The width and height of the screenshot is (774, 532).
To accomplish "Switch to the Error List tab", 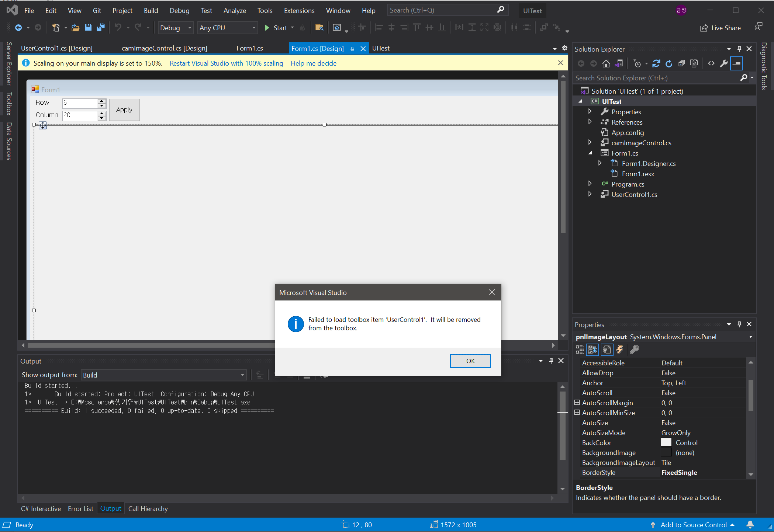I will [x=80, y=509].
